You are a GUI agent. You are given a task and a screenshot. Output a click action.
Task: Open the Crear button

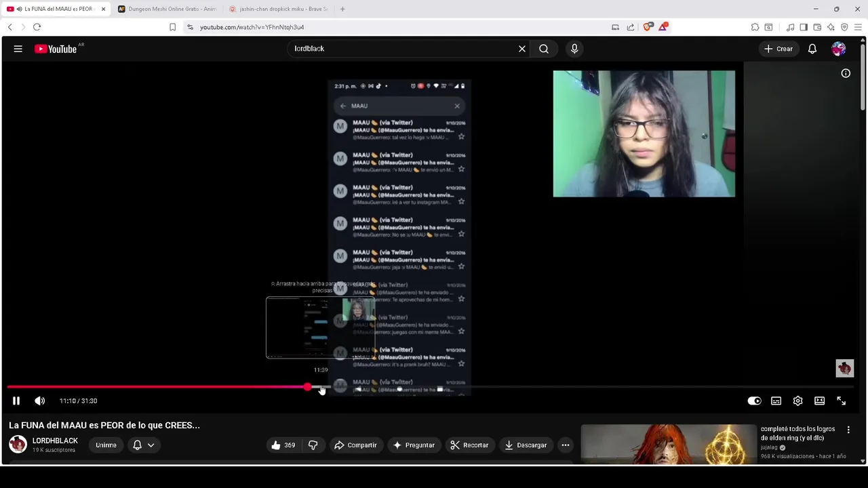[x=778, y=49]
